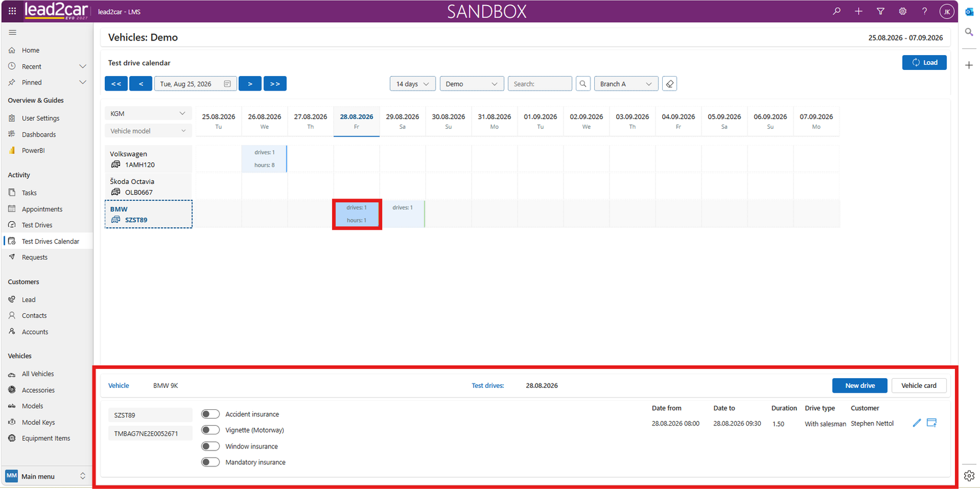Open the Demo dropdown
The width and height of the screenshot is (980, 489).
472,84
